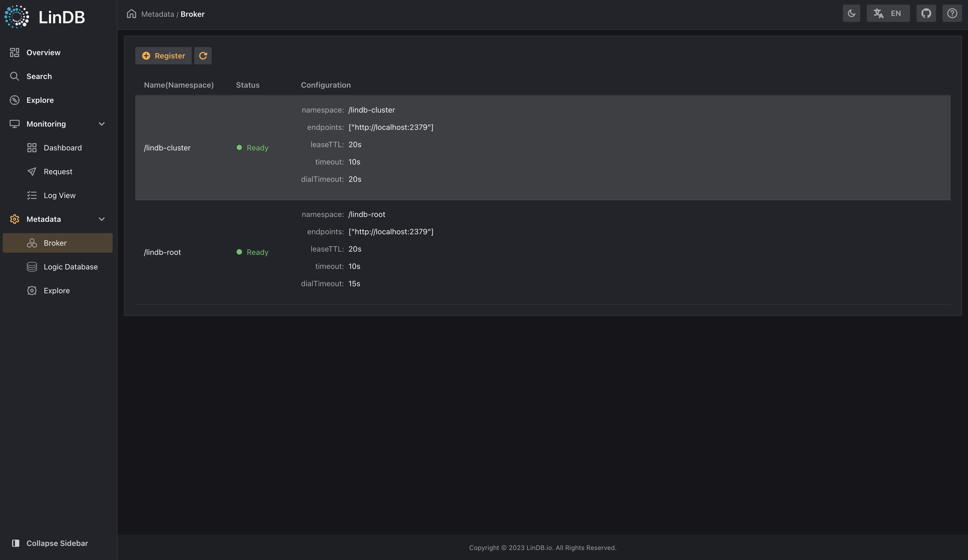Click the Register button

pos(163,56)
